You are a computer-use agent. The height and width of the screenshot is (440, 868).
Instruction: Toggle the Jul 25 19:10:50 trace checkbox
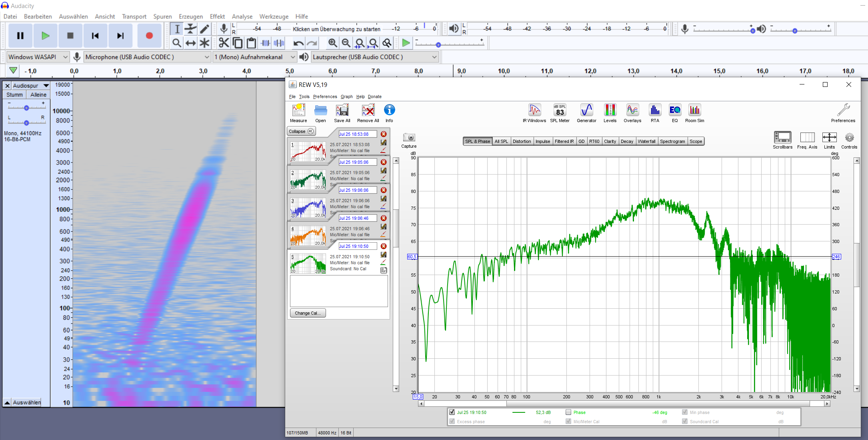click(x=452, y=412)
